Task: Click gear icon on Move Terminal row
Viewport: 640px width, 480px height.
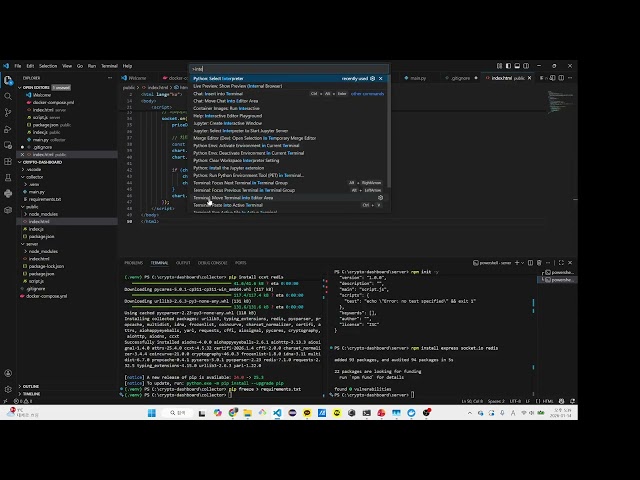Action: [x=380, y=198]
